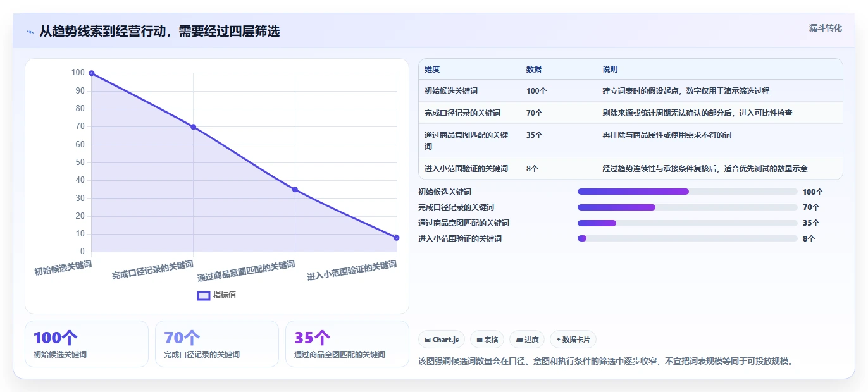
Task: Click the Chart.js chip
Action: [x=442, y=340]
